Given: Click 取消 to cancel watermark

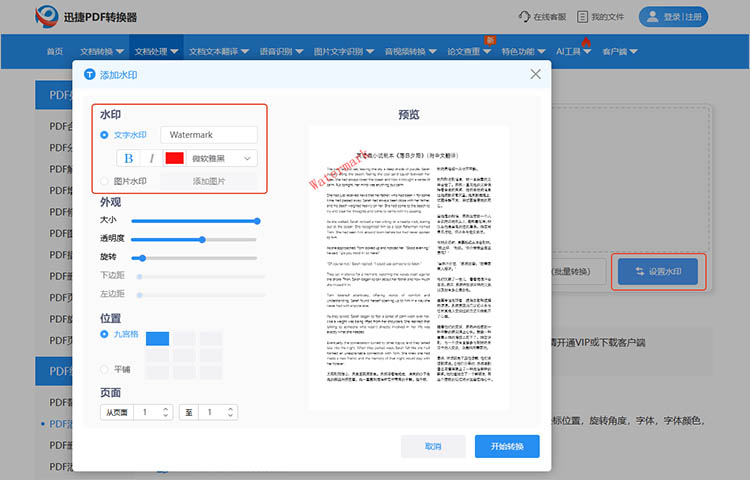Looking at the screenshot, I should (x=433, y=446).
